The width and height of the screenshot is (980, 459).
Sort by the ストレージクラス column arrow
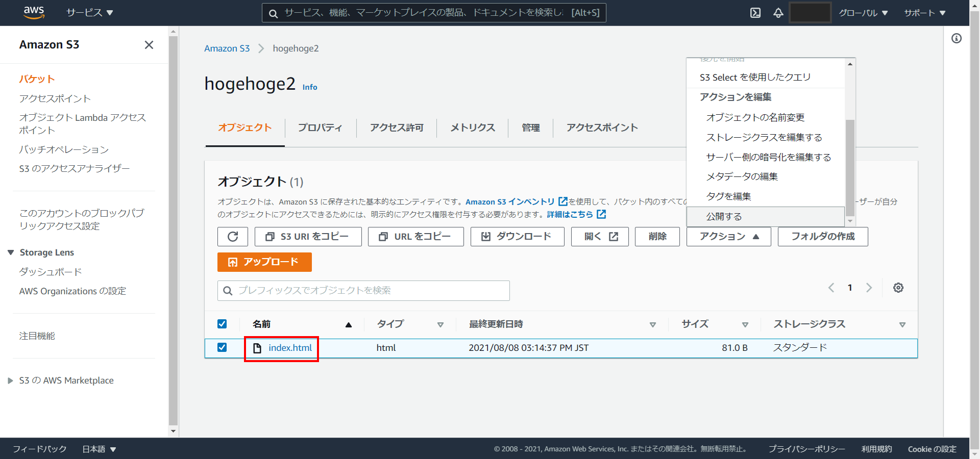click(902, 325)
